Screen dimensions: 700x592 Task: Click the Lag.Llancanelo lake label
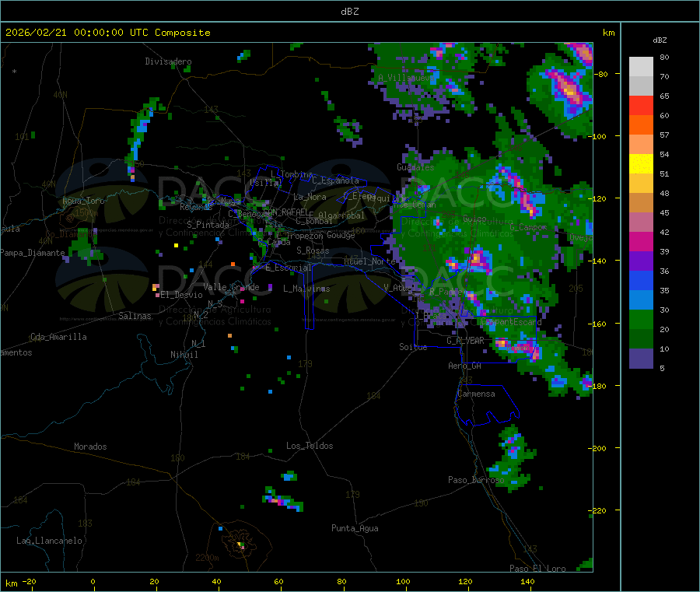pyautogui.click(x=50, y=541)
